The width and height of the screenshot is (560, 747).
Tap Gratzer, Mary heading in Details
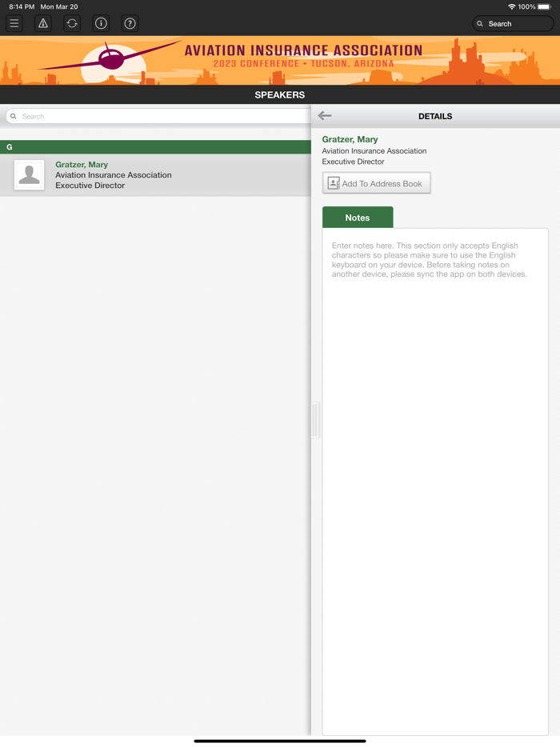click(350, 140)
